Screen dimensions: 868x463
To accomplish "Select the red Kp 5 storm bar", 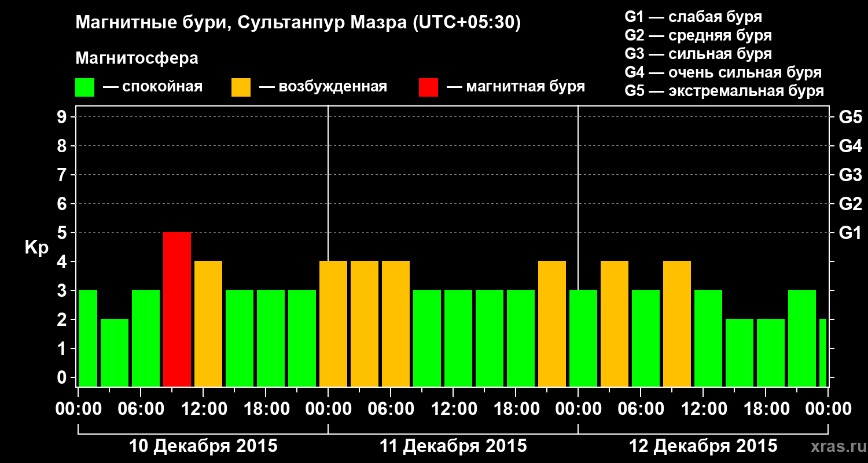I will (x=177, y=309).
